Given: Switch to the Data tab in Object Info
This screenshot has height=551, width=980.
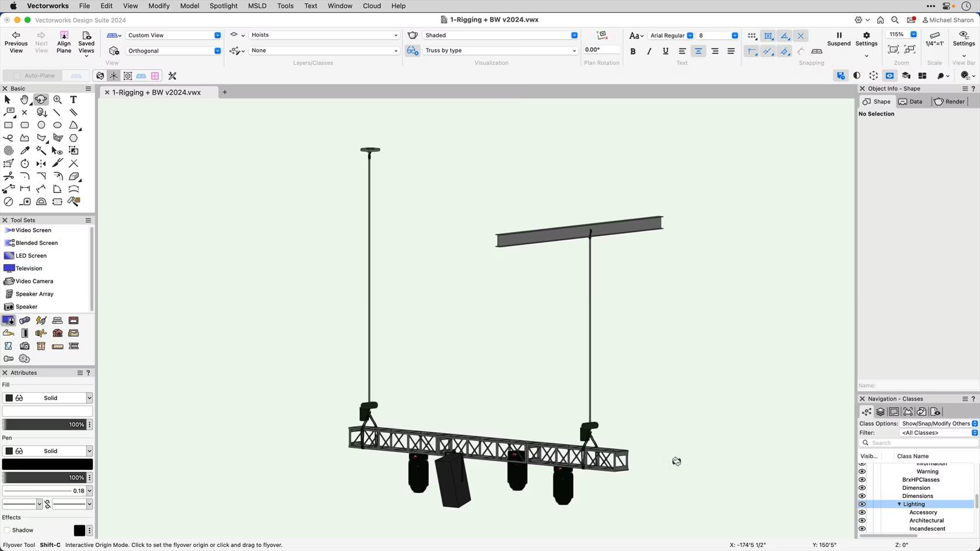Looking at the screenshot, I should click(910, 101).
